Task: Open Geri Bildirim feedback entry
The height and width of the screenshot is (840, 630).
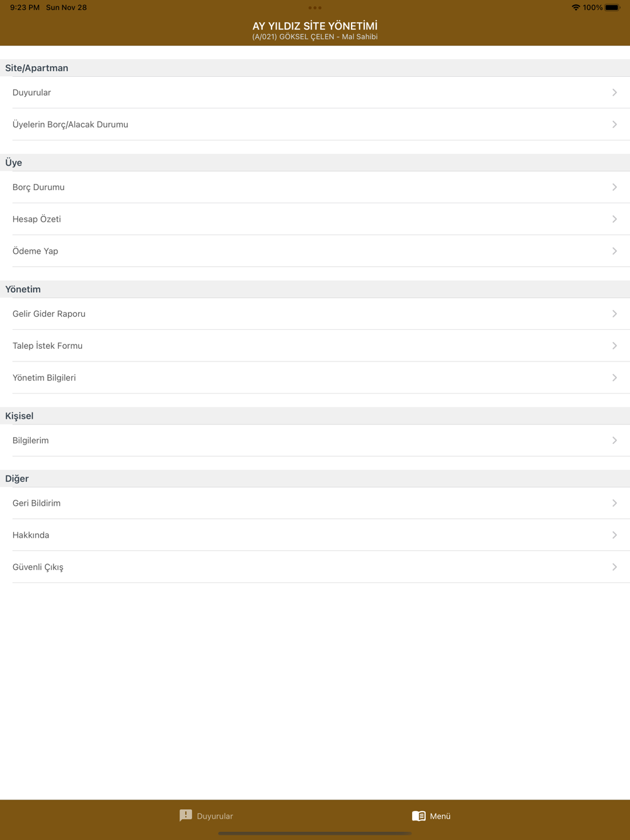Action: pyautogui.click(x=315, y=503)
